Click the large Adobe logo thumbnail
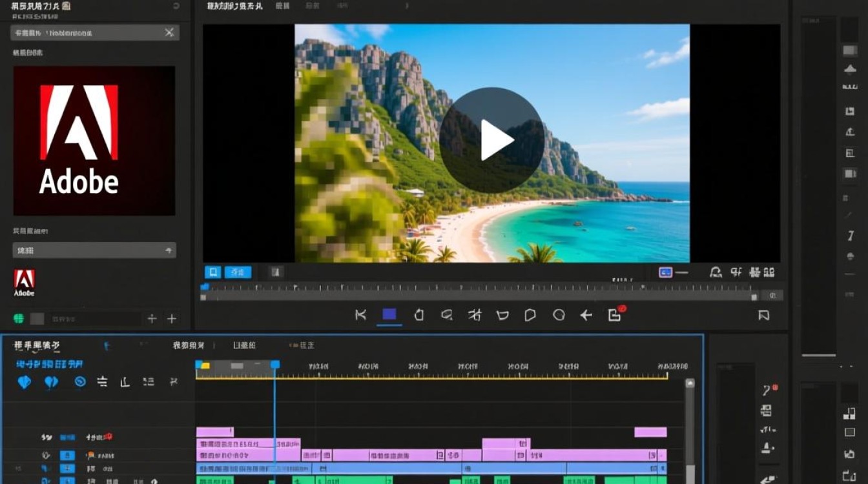Viewport: 868px width, 484px height. pos(94,141)
